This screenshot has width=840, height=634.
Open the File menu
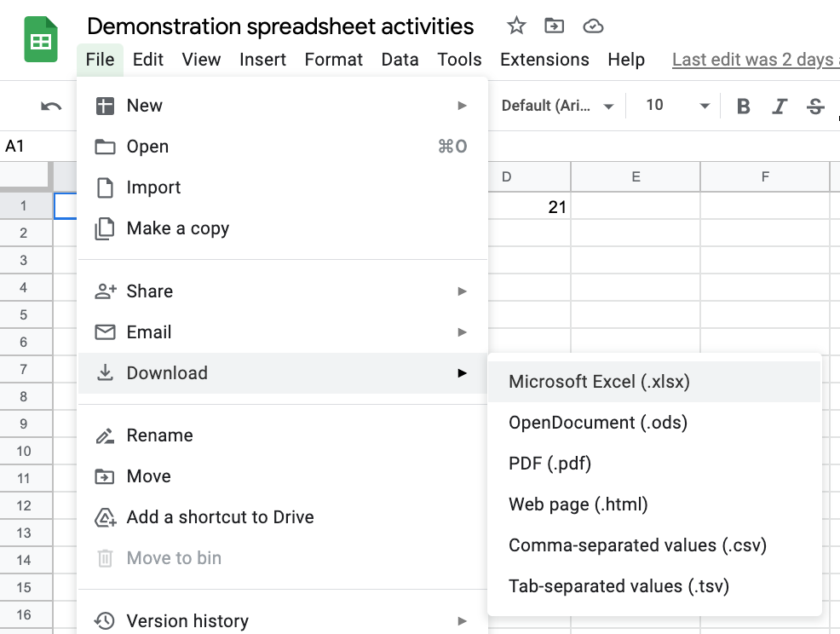100,60
